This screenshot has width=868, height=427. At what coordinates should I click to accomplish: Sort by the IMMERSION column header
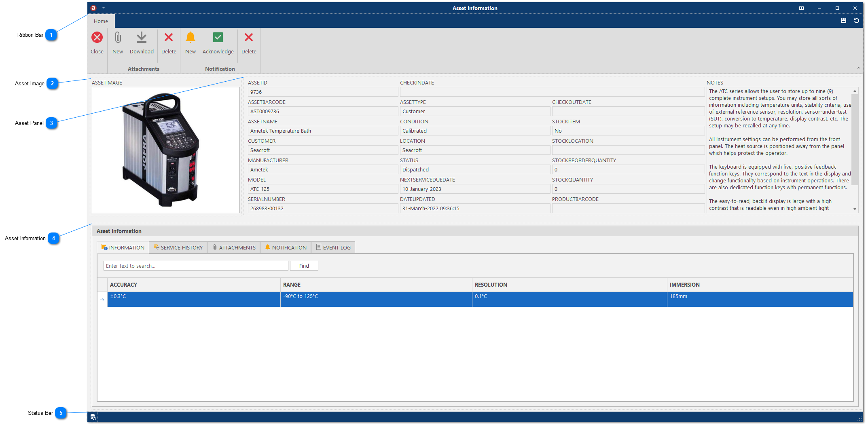[x=760, y=285]
